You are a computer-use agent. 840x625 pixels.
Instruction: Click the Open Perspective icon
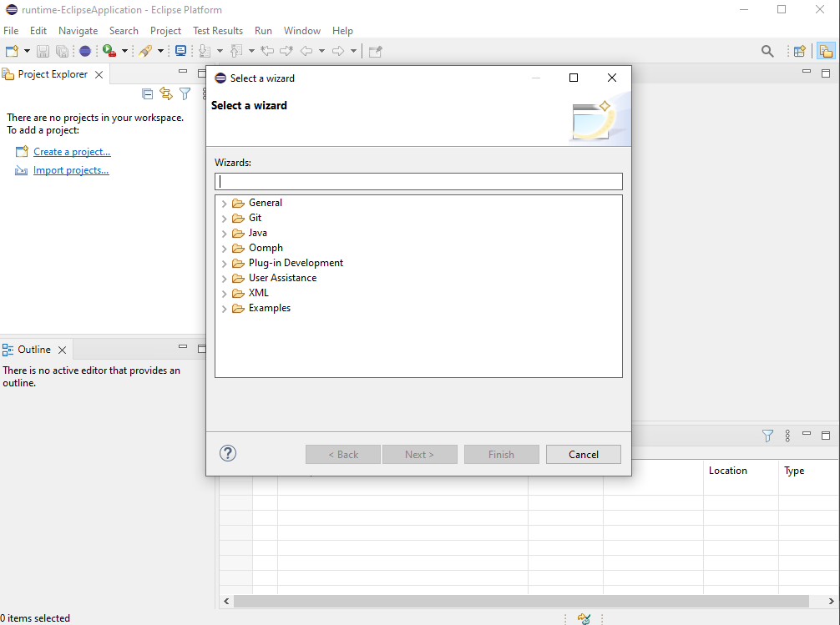pos(799,51)
